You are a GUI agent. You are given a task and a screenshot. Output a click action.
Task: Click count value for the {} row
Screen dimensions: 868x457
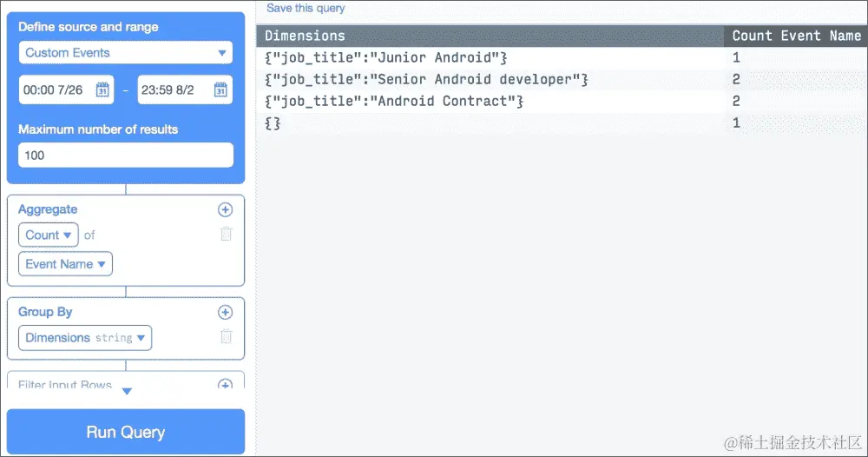pos(736,123)
